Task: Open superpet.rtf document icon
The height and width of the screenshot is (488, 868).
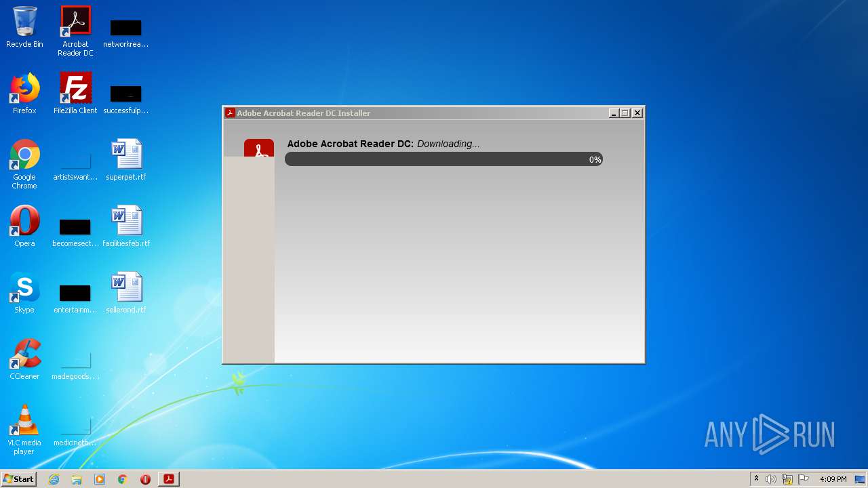Action: pos(126,160)
